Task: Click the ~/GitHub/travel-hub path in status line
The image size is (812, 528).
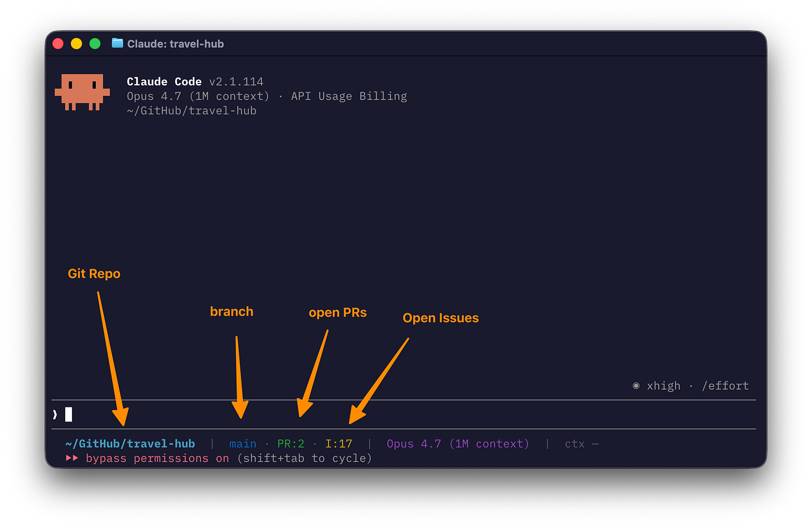Action: point(130,444)
